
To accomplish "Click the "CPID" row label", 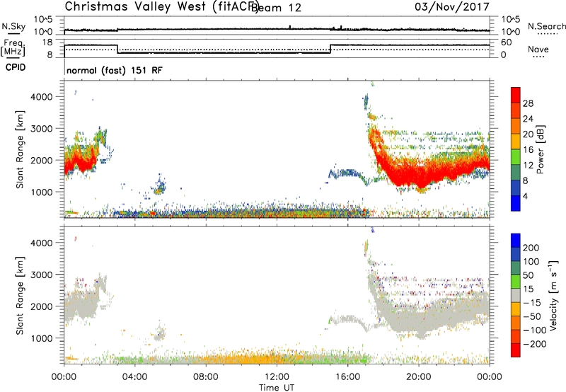I will click(x=16, y=67).
